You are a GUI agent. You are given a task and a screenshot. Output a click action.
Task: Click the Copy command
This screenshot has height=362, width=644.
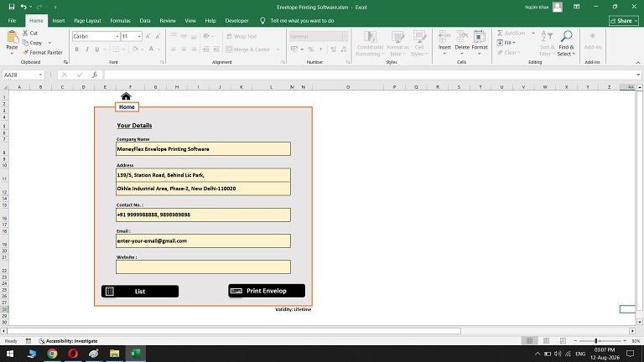(33, 43)
